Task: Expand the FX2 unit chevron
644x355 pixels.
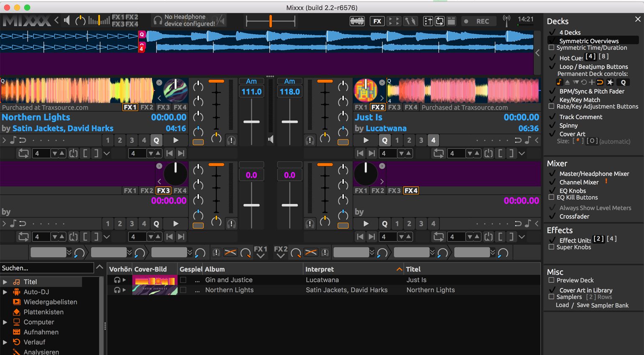Action: point(281,256)
